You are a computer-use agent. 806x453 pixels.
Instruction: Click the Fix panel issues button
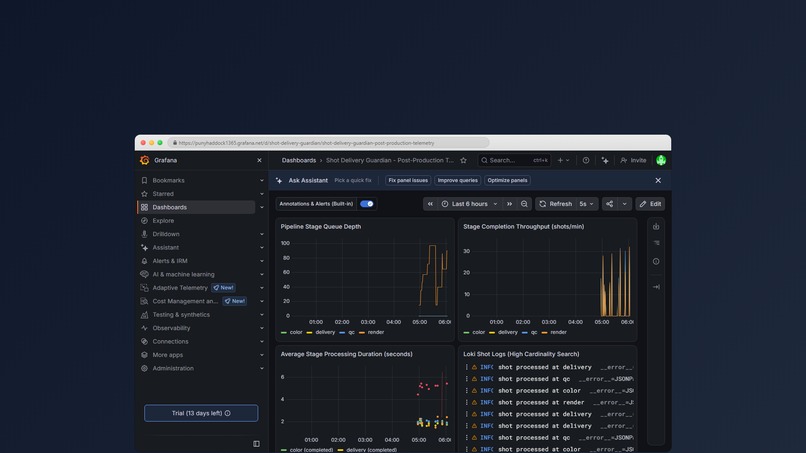pyautogui.click(x=408, y=180)
